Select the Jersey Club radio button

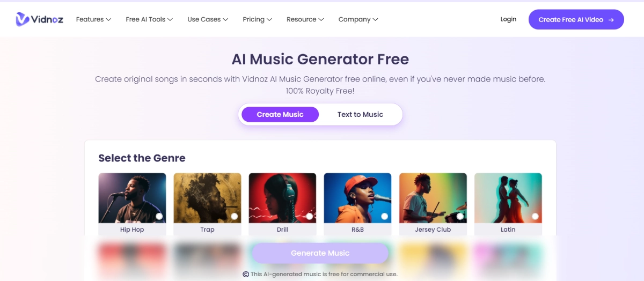460,216
